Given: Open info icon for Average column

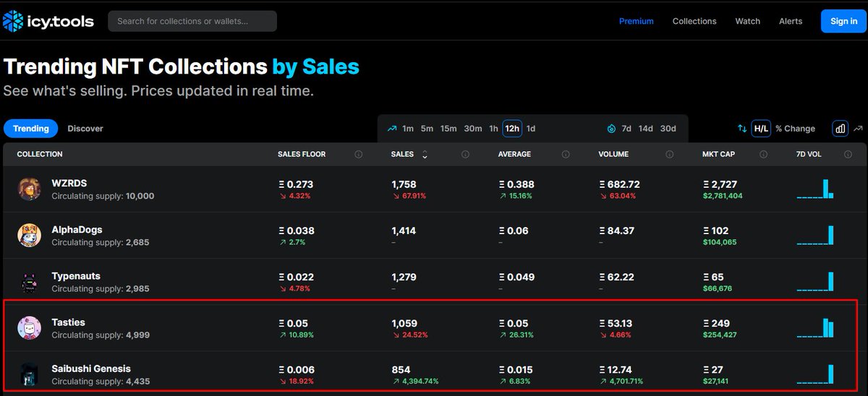Looking at the screenshot, I should click(566, 154).
